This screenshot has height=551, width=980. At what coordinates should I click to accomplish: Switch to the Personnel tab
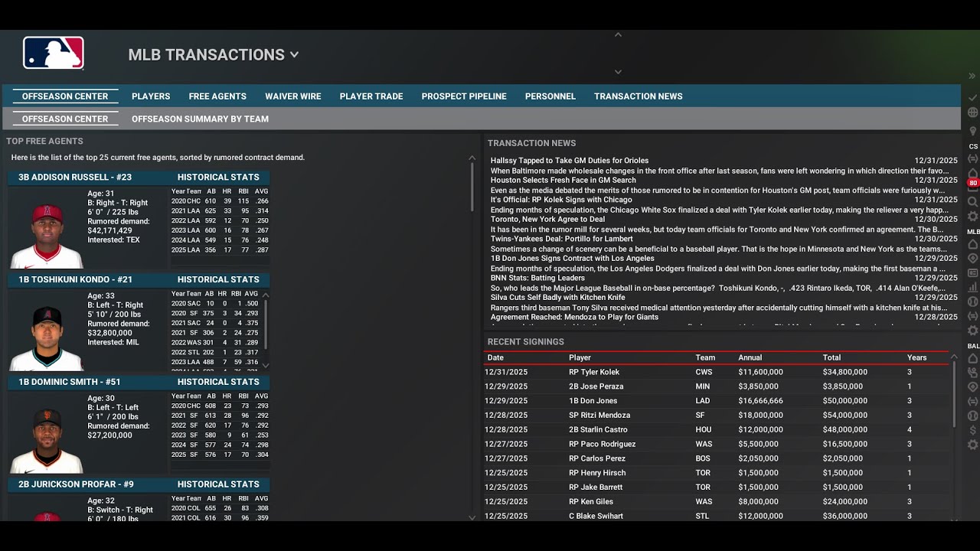(x=550, y=96)
